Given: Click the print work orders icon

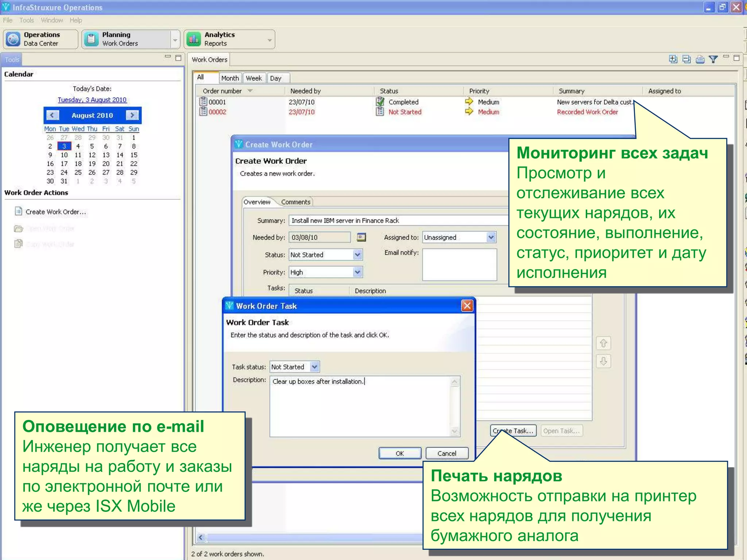Looking at the screenshot, I should coord(700,59).
